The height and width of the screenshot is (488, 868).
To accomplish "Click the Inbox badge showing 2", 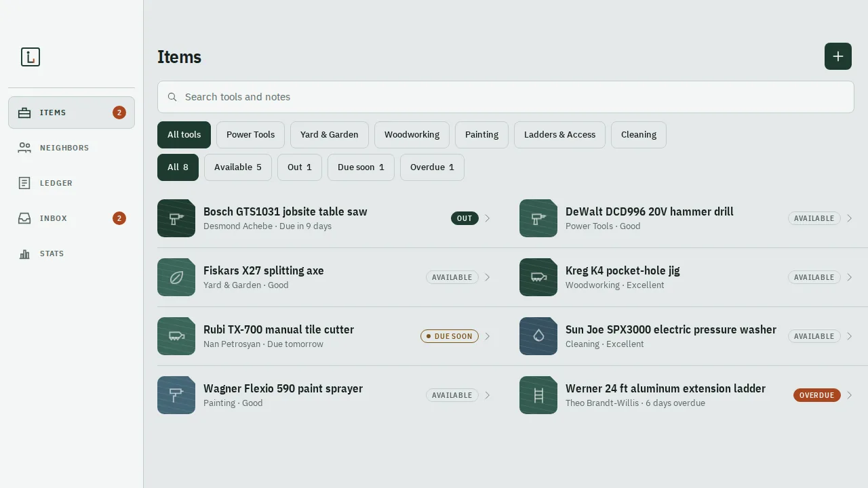I will (x=119, y=218).
